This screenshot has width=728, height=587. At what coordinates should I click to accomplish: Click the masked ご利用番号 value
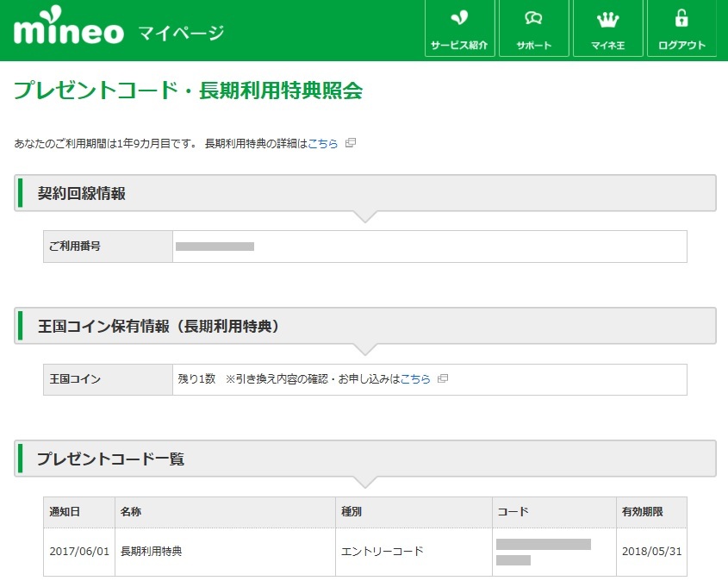pyautogui.click(x=215, y=247)
